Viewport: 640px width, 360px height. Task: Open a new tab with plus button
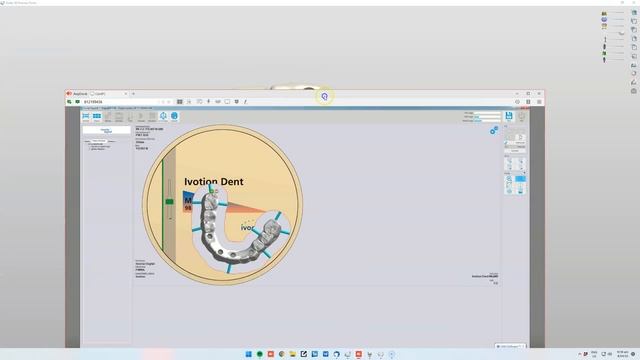tap(133, 93)
